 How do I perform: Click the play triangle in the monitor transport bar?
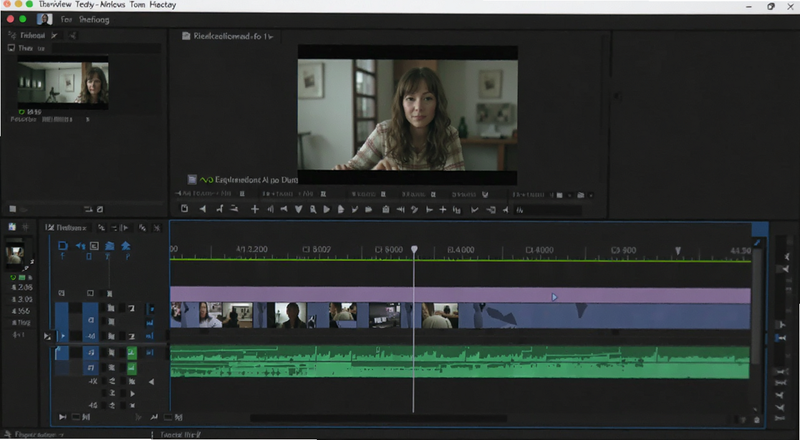pyautogui.click(x=327, y=209)
